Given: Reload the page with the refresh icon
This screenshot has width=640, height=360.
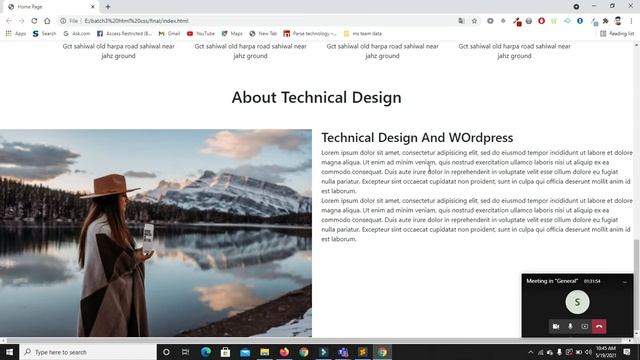Looking at the screenshot, I should pyautogui.click(x=34, y=21).
